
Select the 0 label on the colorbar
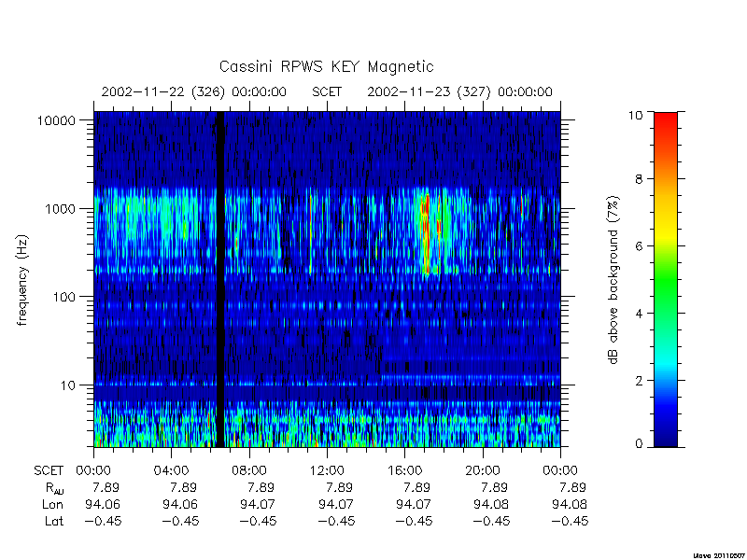point(639,444)
